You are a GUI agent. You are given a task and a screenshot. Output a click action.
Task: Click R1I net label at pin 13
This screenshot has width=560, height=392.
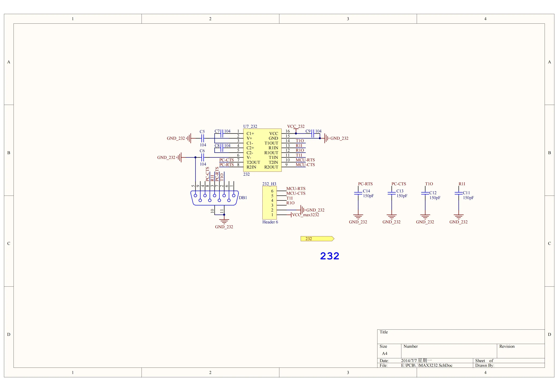(x=299, y=146)
